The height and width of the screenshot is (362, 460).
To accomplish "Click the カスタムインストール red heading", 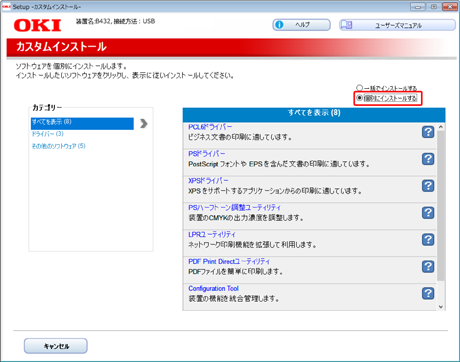I will point(61,47).
